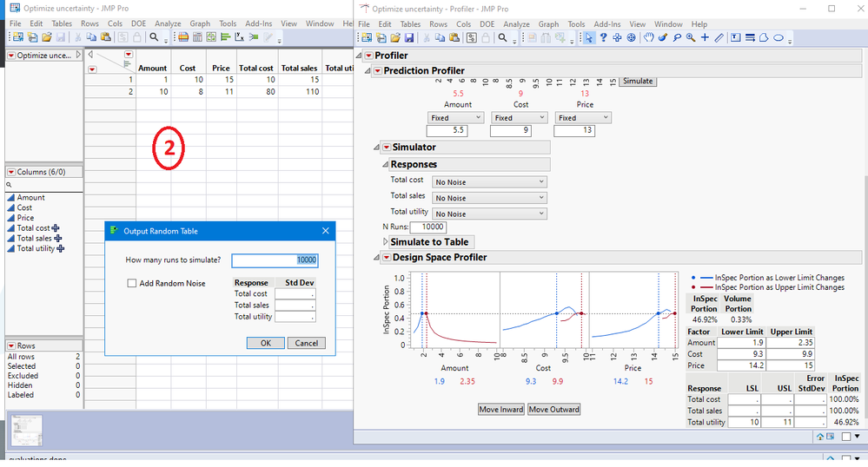
Task: Open Cost factor Fixed dropdown
Action: pyautogui.click(x=520, y=118)
